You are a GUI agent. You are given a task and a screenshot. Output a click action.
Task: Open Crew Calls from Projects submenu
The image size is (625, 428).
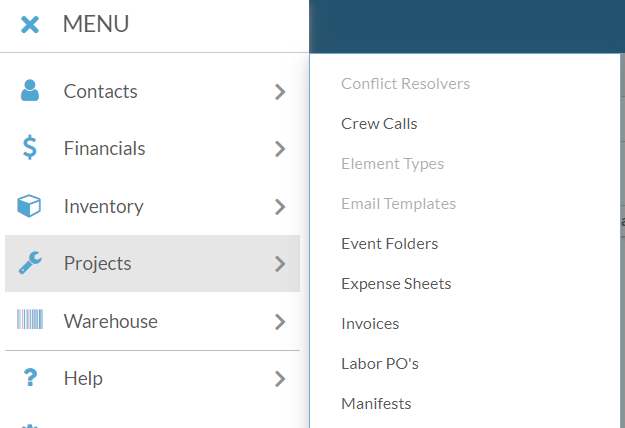coord(379,124)
